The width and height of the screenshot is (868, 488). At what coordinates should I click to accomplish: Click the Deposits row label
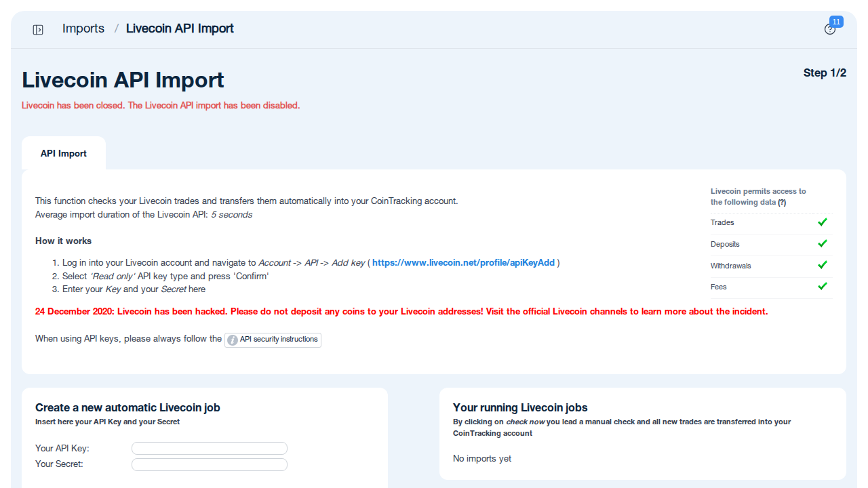pyautogui.click(x=725, y=244)
